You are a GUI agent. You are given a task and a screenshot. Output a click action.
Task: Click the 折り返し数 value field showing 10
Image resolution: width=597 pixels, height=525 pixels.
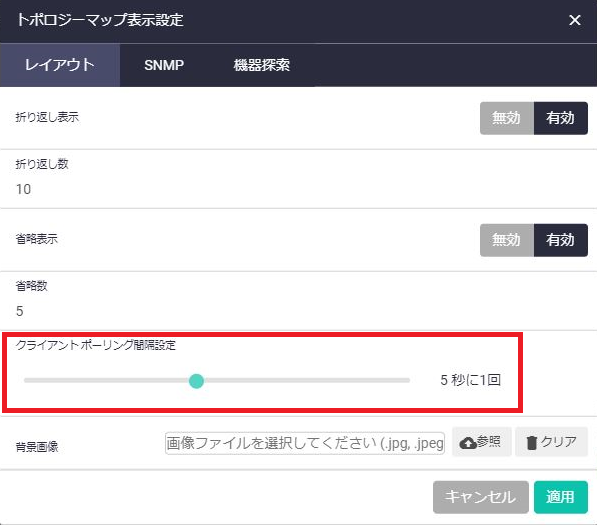point(298,189)
